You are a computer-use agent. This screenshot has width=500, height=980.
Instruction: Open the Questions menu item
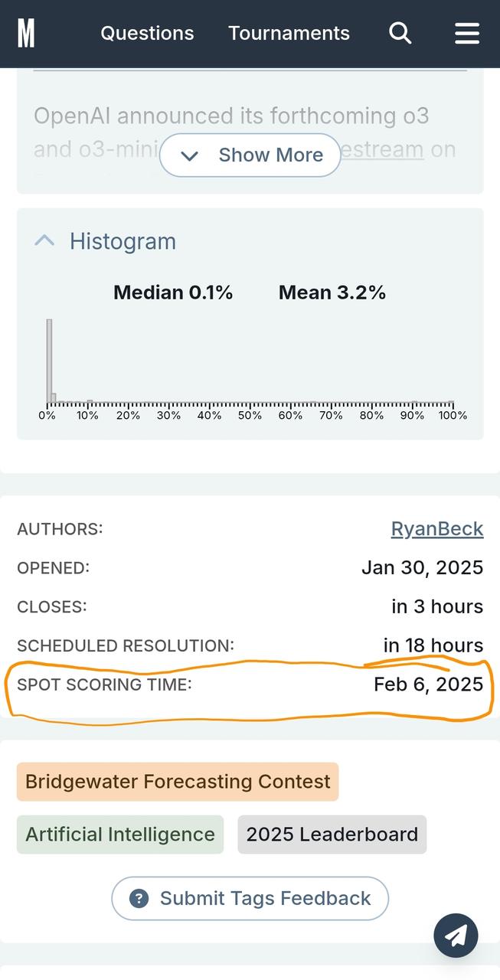(x=147, y=33)
